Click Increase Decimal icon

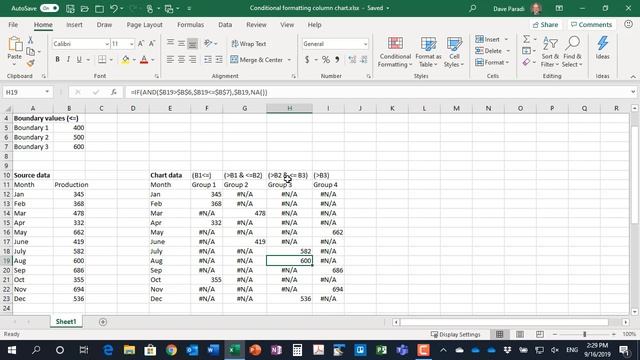(x=352, y=60)
